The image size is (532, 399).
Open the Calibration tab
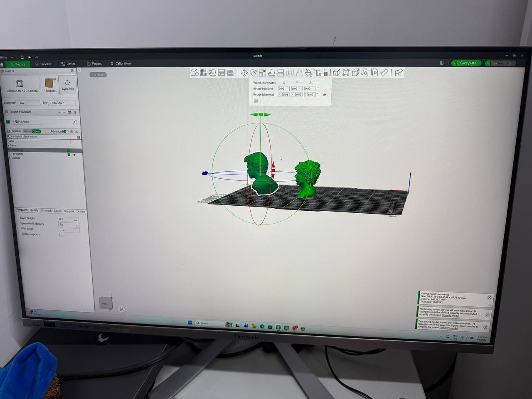click(x=121, y=64)
